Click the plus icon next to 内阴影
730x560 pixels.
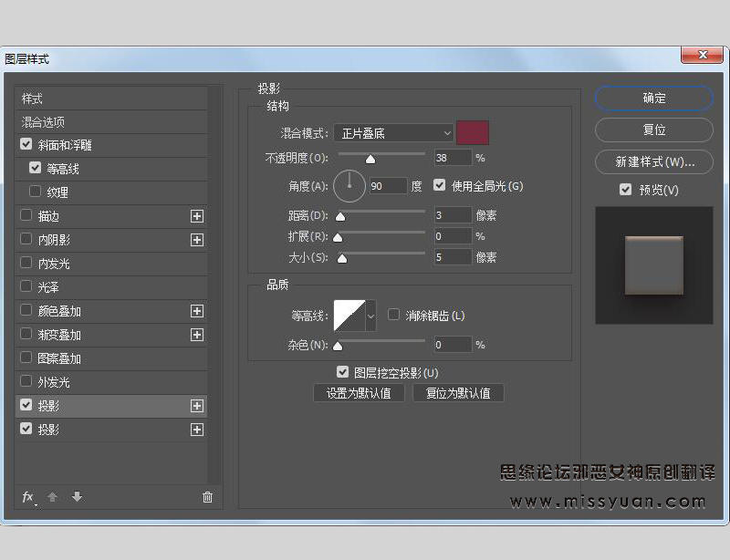197,240
